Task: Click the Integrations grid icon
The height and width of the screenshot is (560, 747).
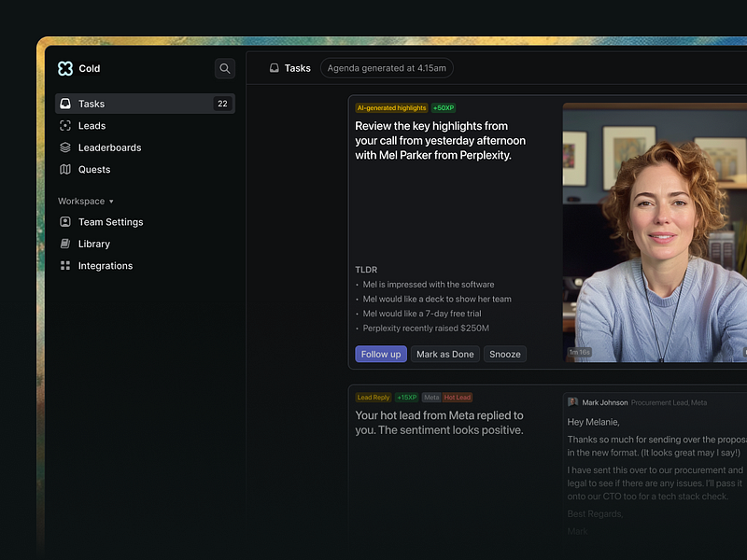Action: click(x=65, y=266)
